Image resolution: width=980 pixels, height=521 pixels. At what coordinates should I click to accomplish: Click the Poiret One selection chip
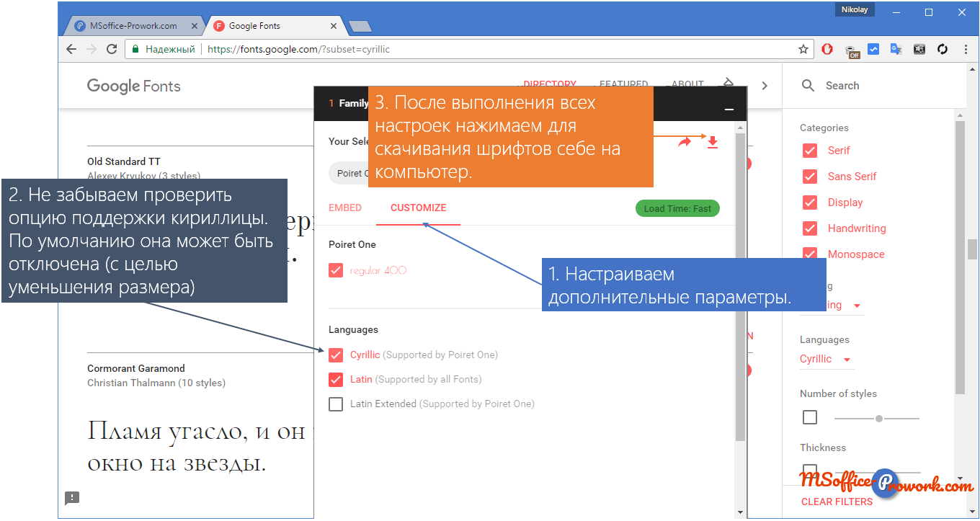click(x=349, y=173)
